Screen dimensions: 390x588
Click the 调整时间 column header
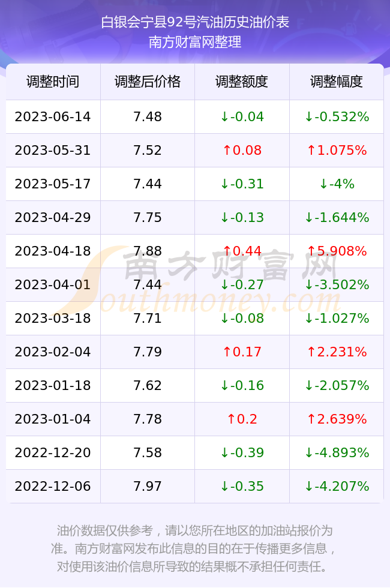pyautogui.click(x=53, y=82)
